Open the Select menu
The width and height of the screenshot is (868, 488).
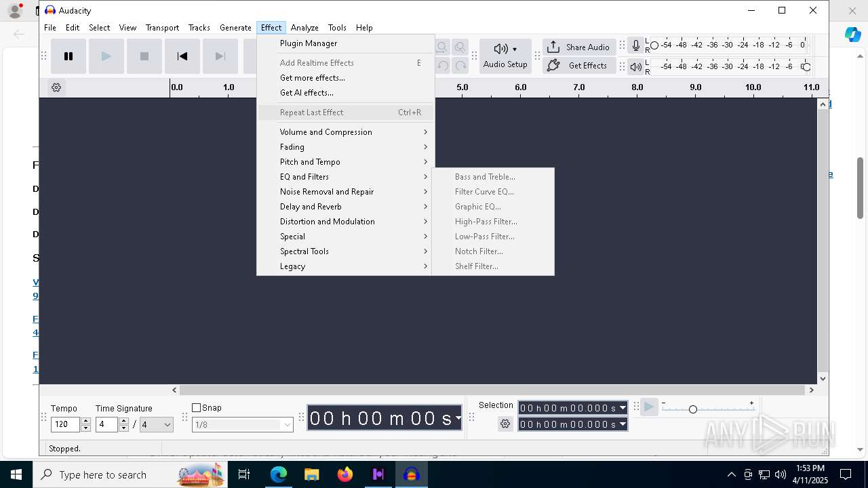100,28
